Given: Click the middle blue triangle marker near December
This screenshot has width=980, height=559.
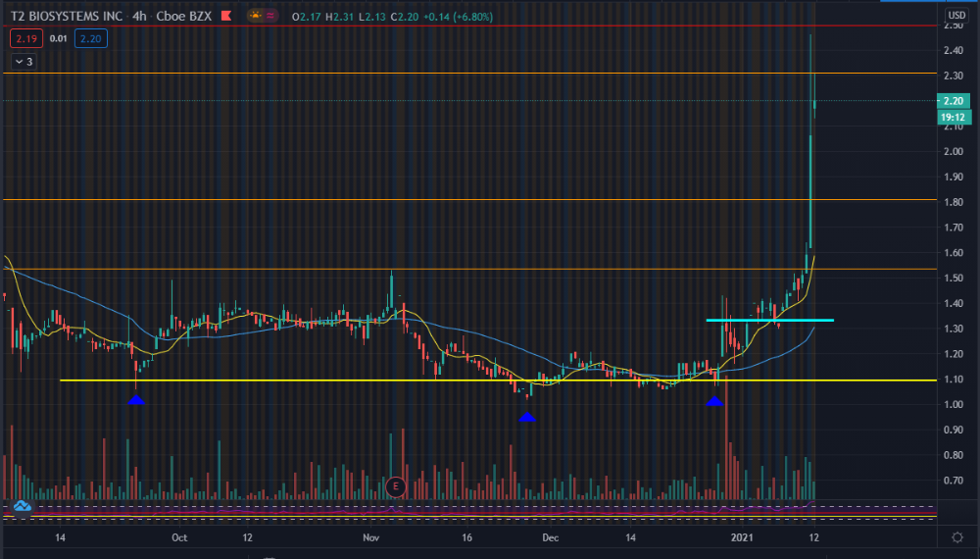Looking at the screenshot, I should click(527, 417).
